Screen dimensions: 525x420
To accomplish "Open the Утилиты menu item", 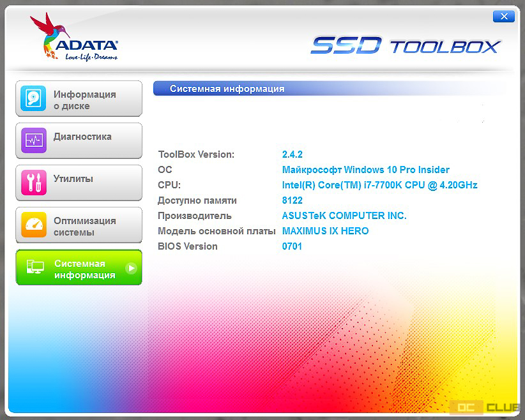I will point(79,183).
